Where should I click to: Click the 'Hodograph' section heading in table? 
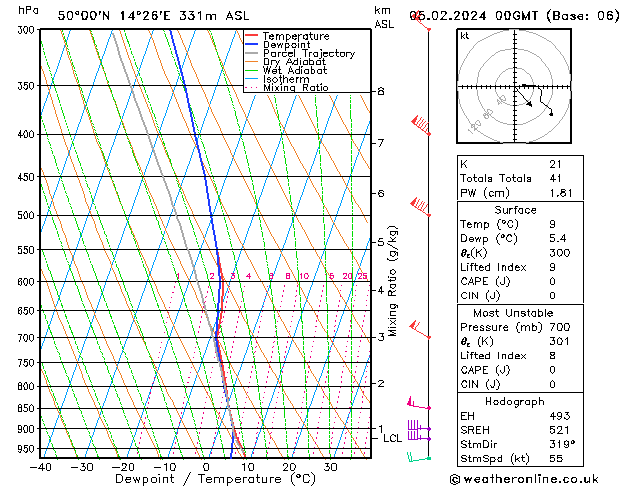513,401
